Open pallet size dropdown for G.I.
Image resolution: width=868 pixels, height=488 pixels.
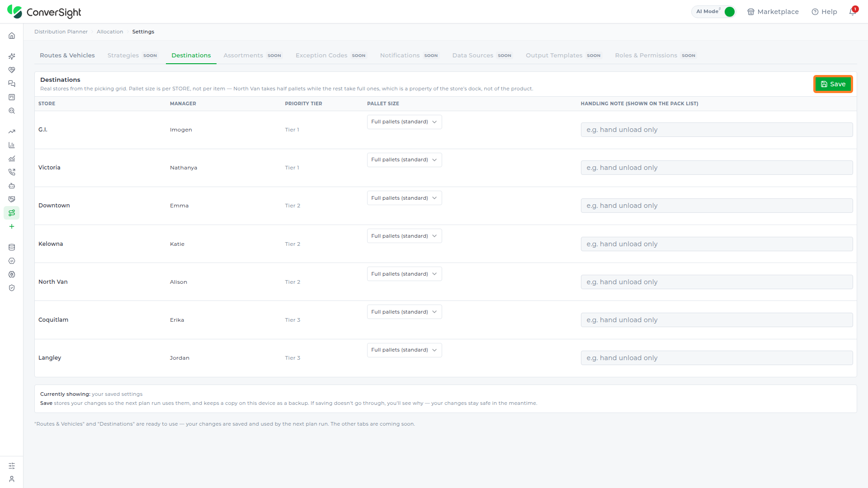(x=404, y=122)
